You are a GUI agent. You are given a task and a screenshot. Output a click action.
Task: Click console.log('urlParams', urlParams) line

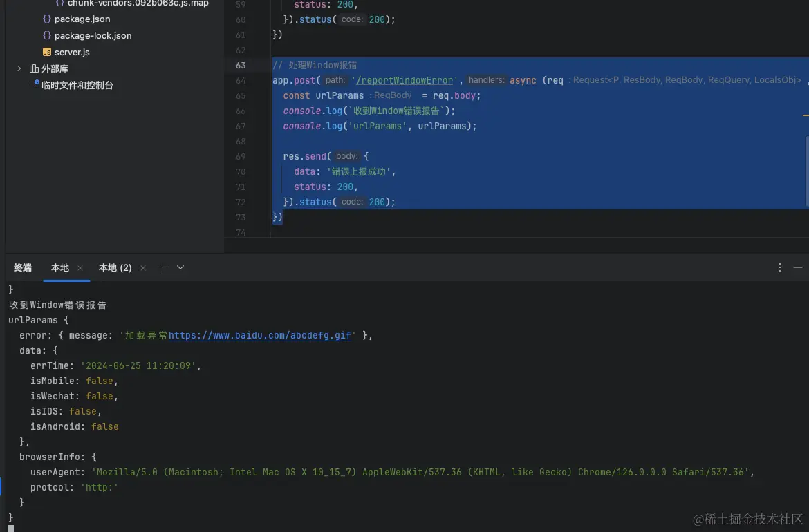click(380, 126)
